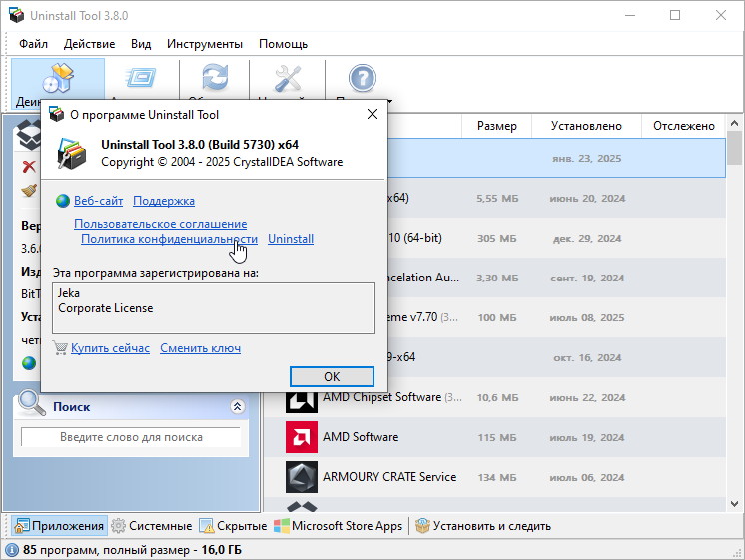Click the registration info text box

tap(214, 308)
